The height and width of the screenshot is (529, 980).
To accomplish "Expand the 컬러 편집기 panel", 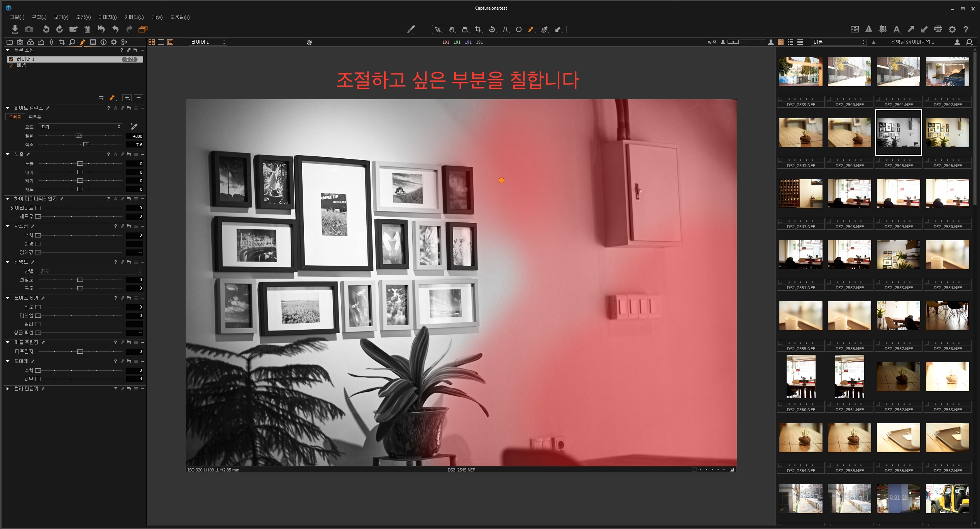I will 8,389.
